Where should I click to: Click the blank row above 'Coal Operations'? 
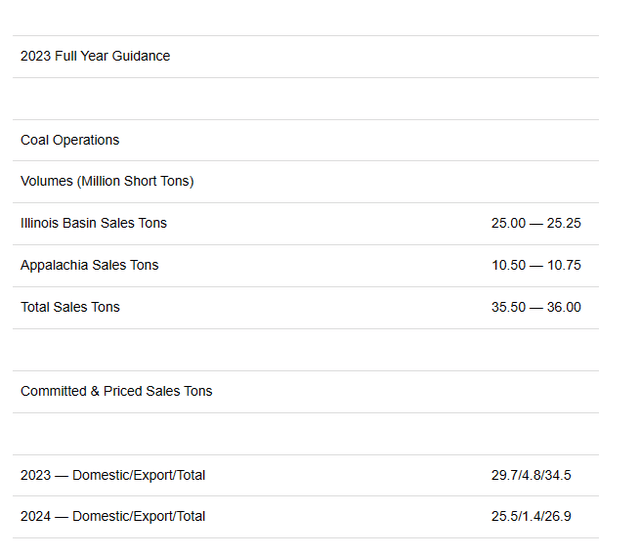pyautogui.click(x=306, y=98)
